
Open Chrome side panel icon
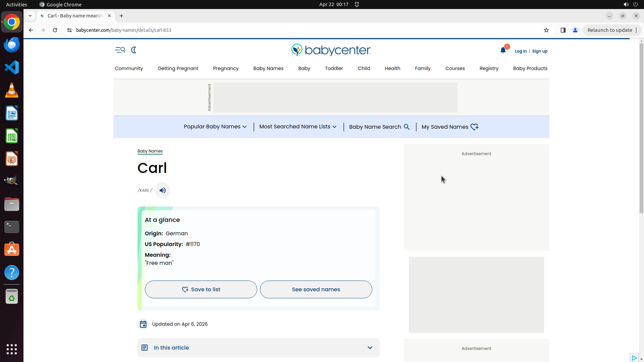click(563, 30)
